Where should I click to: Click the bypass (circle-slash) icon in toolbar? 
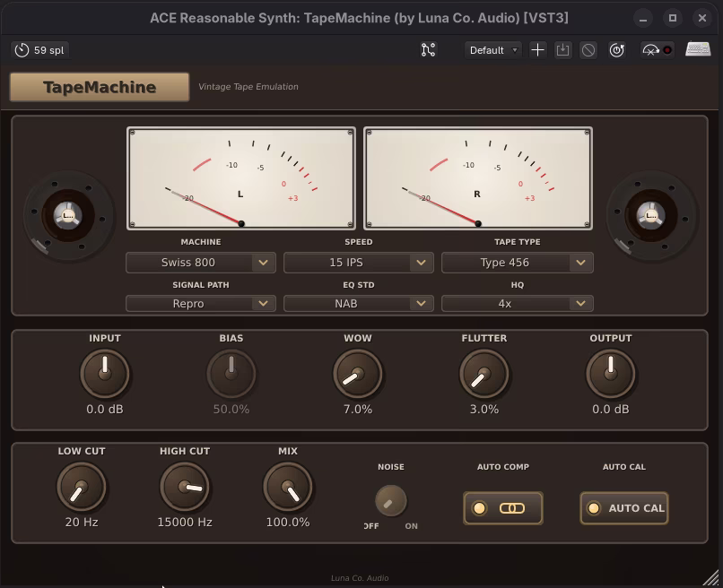point(588,50)
